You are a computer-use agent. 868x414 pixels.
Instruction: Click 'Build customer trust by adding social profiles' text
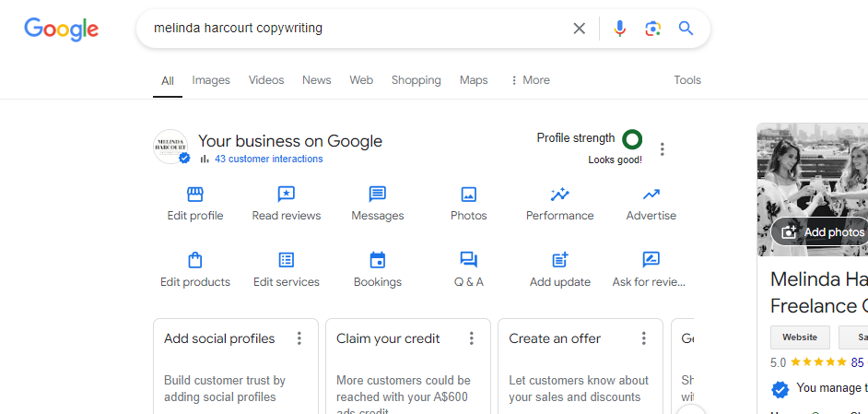(x=225, y=389)
